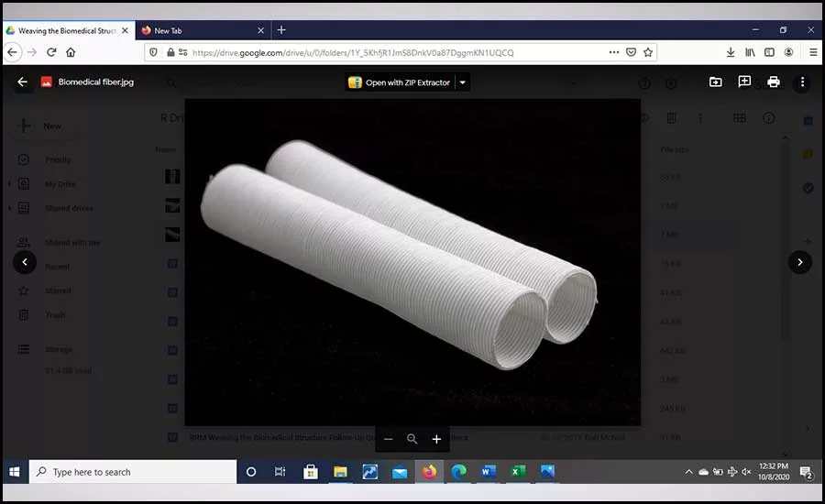Click the print icon in preview toolbar
This screenshot has width=825, height=504.
pos(773,82)
